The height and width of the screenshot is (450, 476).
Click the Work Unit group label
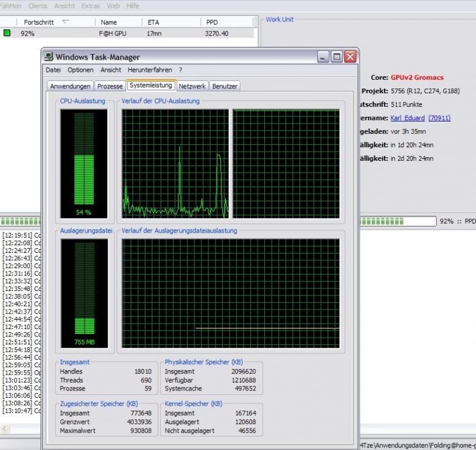click(x=280, y=20)
